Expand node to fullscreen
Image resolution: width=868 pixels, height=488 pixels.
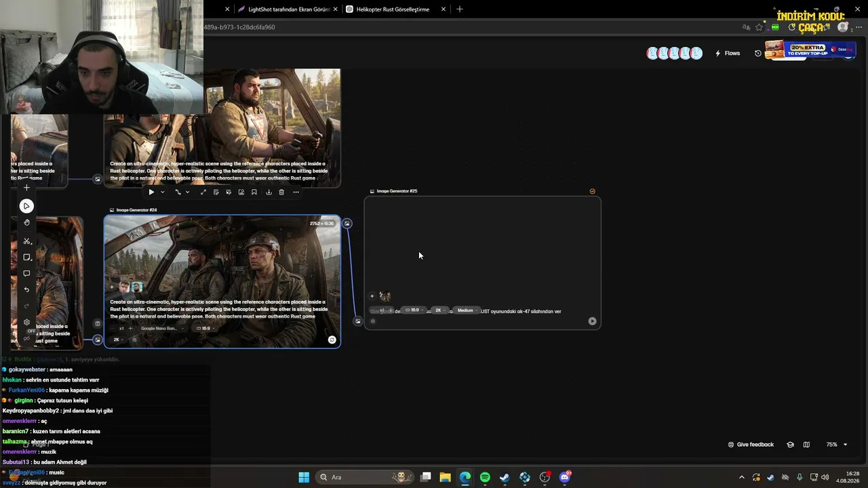(x=203, y=192)
